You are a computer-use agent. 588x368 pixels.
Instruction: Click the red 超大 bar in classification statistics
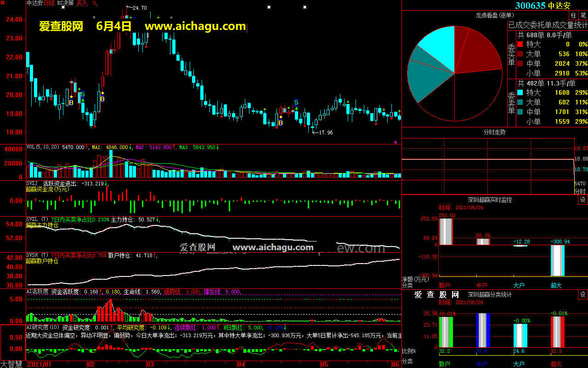pyautogui.click(x=558, y=332)
